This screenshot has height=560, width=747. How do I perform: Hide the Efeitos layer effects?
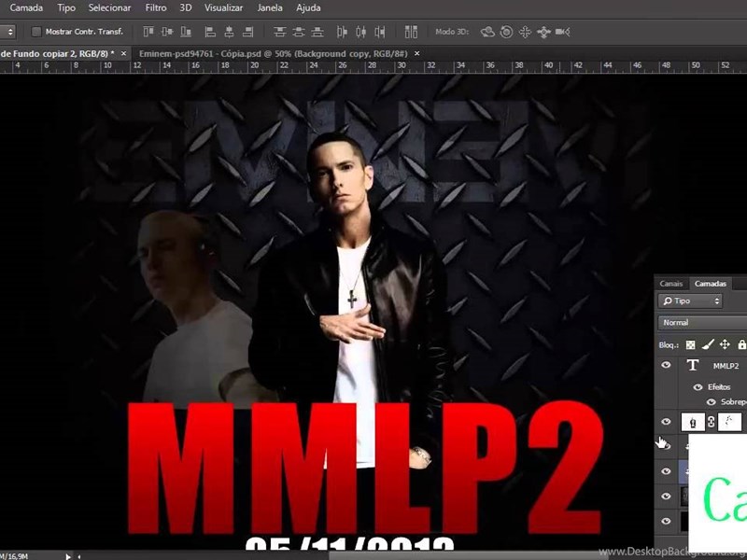pyautogui.click(x=698, y=387)
